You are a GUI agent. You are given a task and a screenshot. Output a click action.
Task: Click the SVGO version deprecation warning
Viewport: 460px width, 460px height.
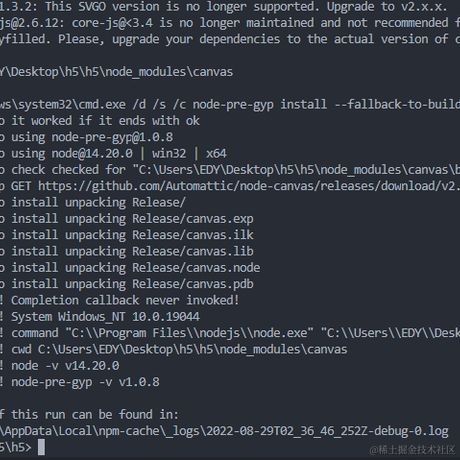pyautogui.click(x=223, y=6)
